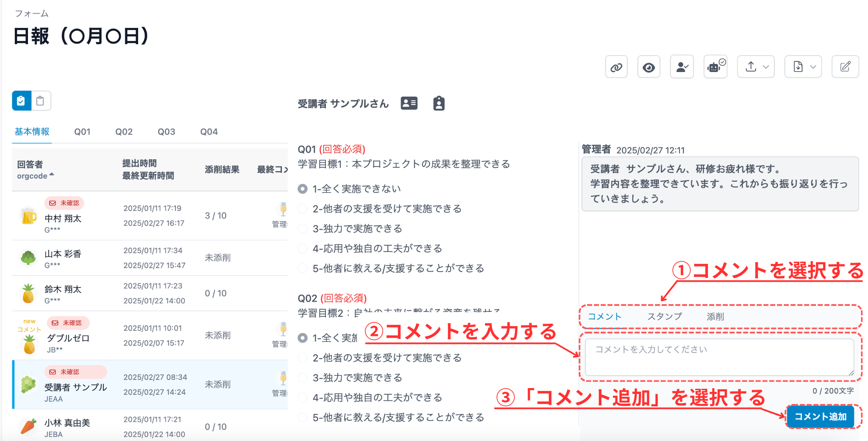The height and width of the screenshot is (441, 868).
Task: Open the 添削 tab in the comment panel
Action: pyautogui.click(x=715, y=316)
